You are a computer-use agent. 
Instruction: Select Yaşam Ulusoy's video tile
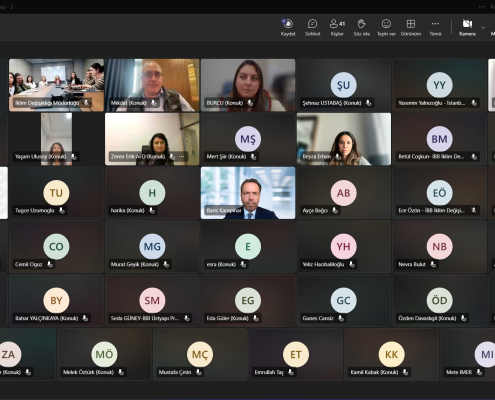coord(56,139)
